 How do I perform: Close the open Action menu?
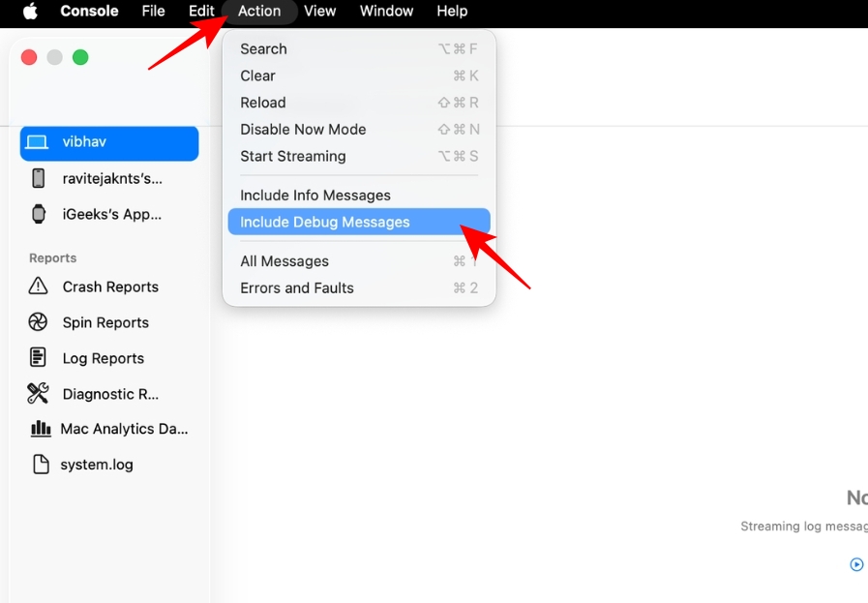259,11
